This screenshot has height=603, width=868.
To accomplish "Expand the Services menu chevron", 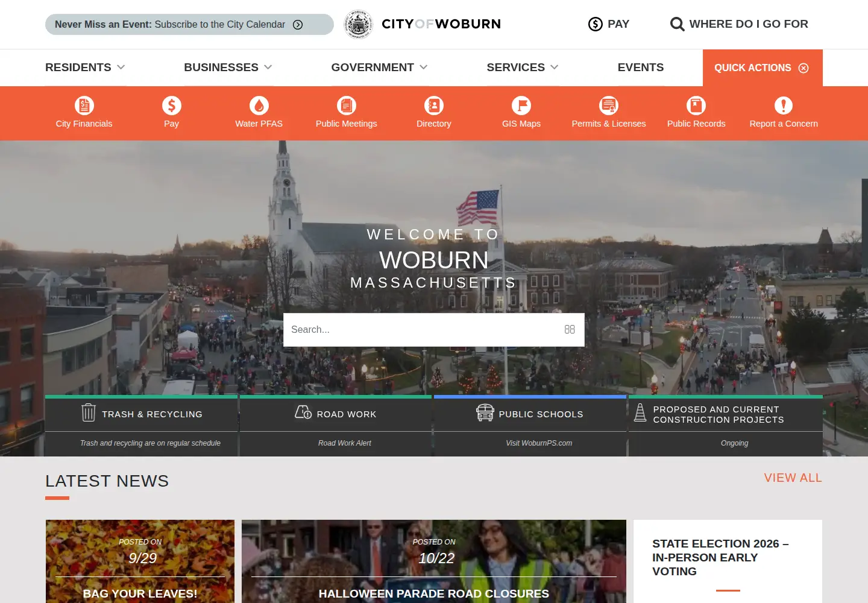I will click(x=555, y=67).
